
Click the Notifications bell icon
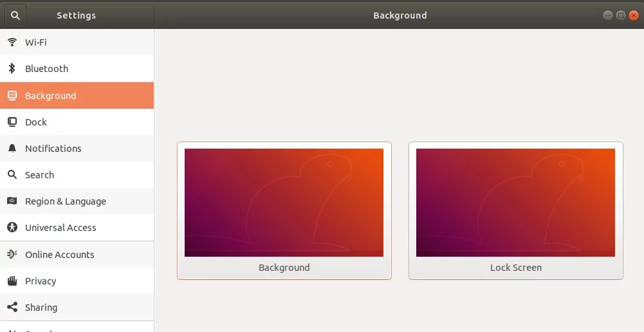pyautogui.click(x=12, y=149)
